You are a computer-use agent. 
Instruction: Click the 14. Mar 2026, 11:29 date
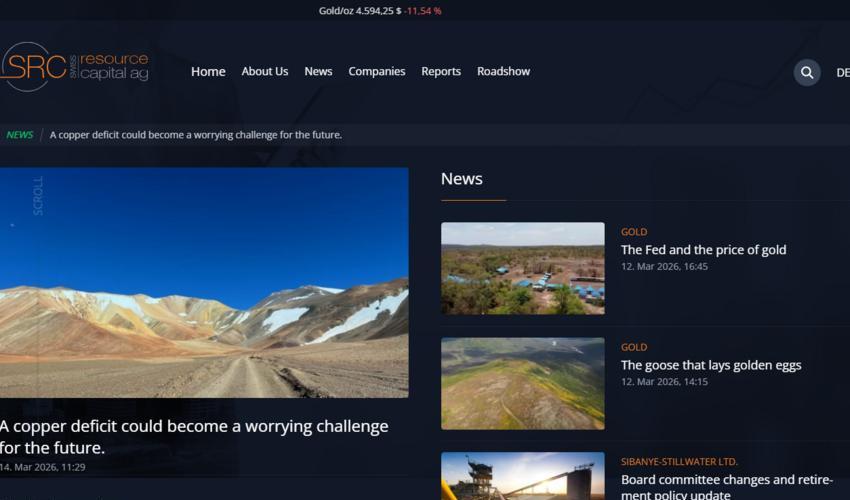click(x=43, y=467)
